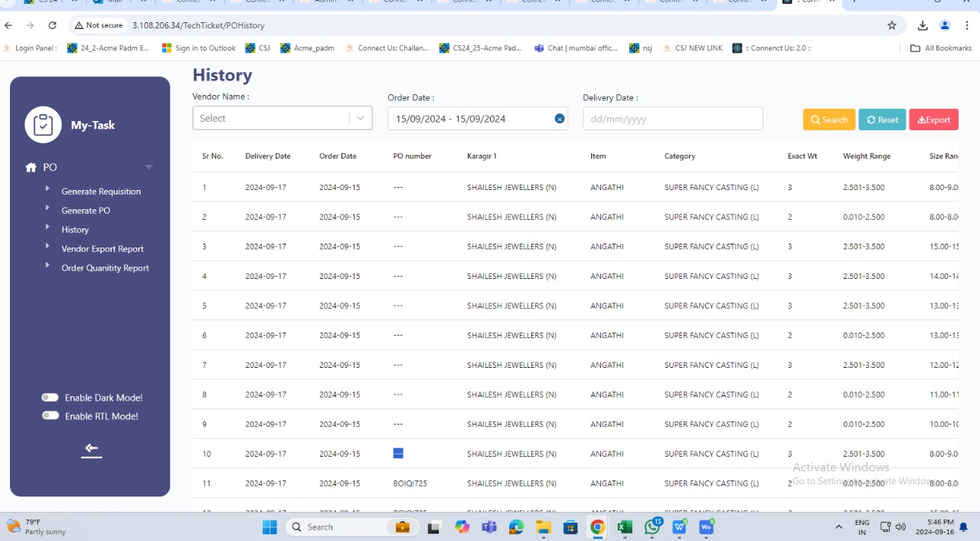This screenshot has height=541, width=980.
Task: Click the PO number column header
Action: click(x=413, y=156)
